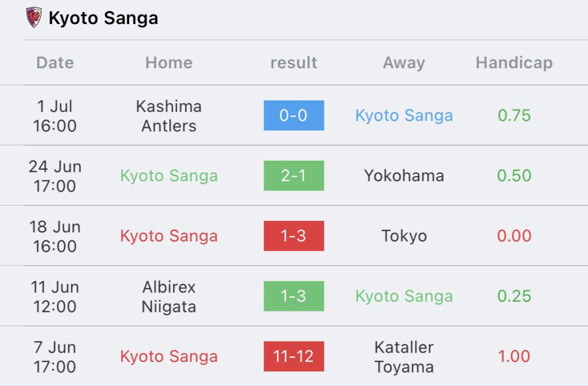Open the green 2-1 result badge
This screenshot has height=386, width=588.
click(293, 176)
